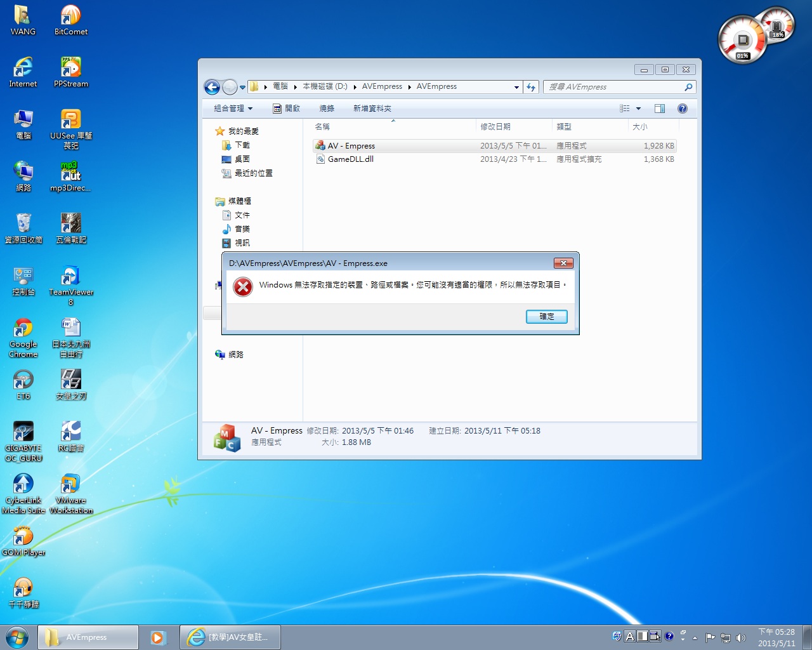Open the 千千靜聽 desktop shortcut
Image resolution: width=812 pixels, height=650 pixels.
click(23, 593)
